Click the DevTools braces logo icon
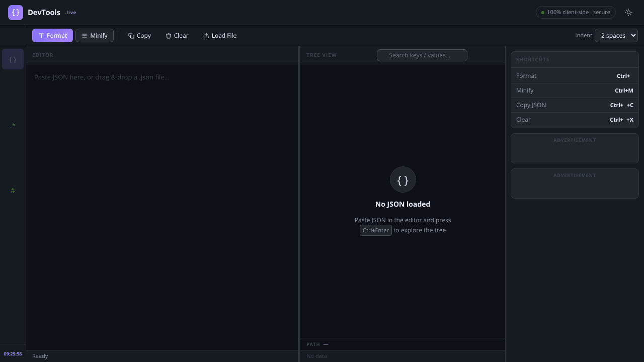Viewport: 644px width, 362px height. coord(16,12)
